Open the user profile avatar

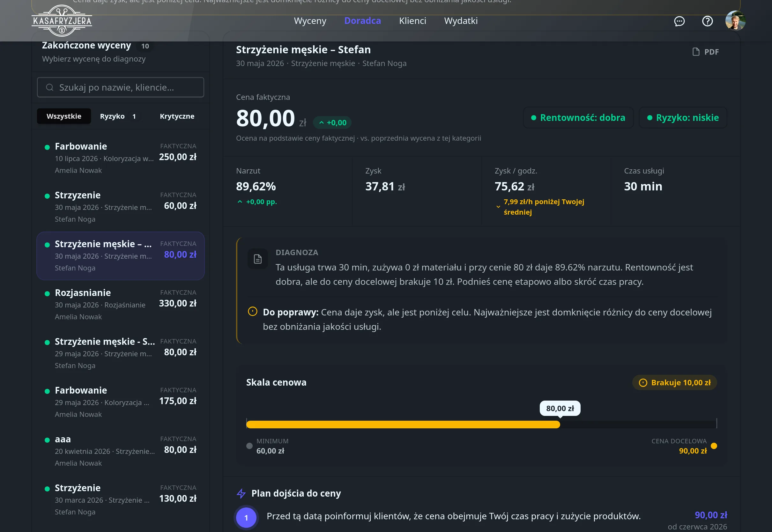coord(735,21)
